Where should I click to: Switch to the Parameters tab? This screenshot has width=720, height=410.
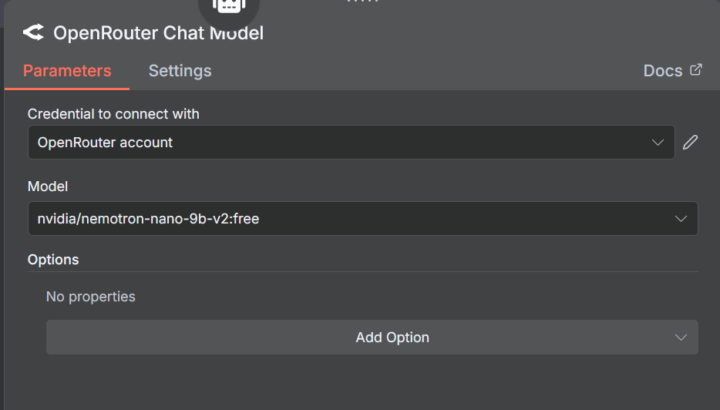(67, 71)
